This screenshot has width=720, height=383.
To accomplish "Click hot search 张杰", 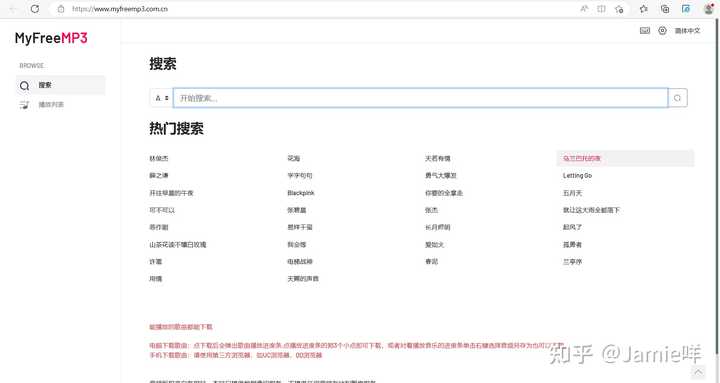I will pos(432,210).
